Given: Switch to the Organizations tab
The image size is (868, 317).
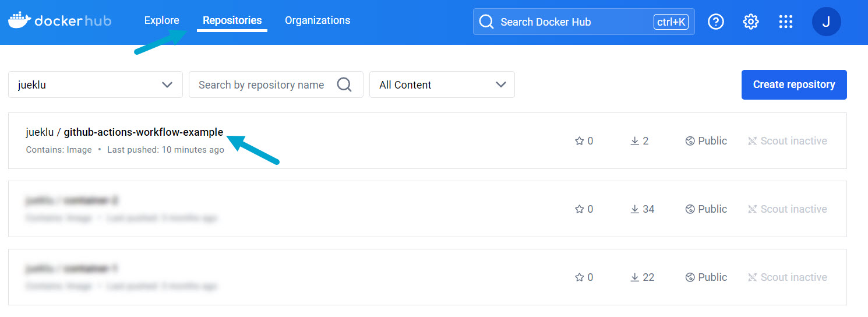Looking at the screenshot, I should click(x=317, y=20).
